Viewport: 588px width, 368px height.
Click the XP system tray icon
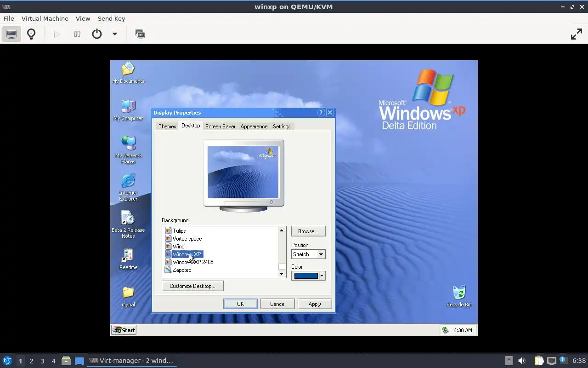coord(445,330)
